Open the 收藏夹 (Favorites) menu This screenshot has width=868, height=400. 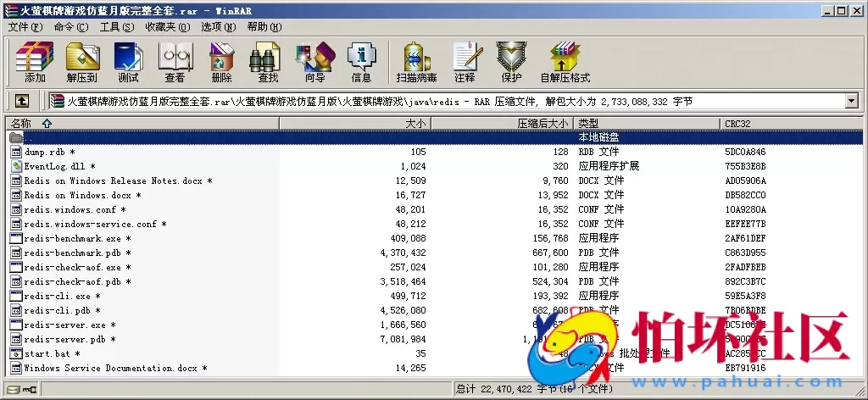(166, 27)
